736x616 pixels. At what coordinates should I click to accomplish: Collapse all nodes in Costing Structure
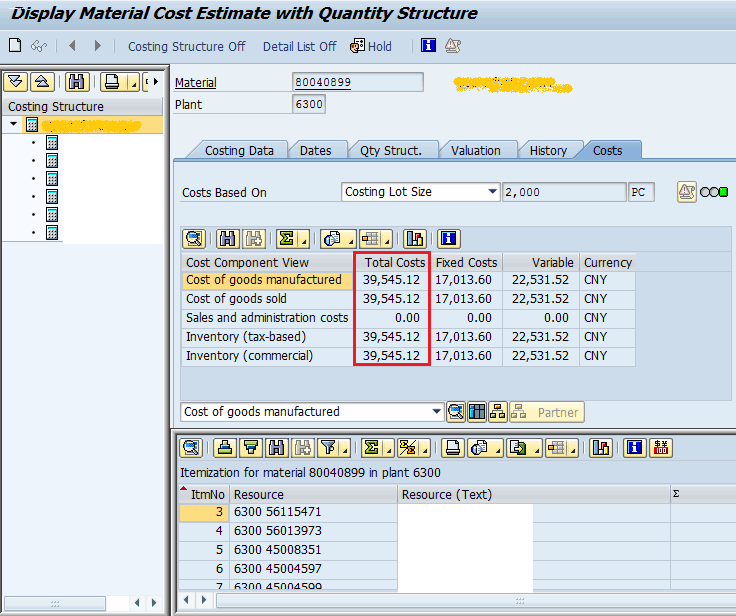point(42,82)
